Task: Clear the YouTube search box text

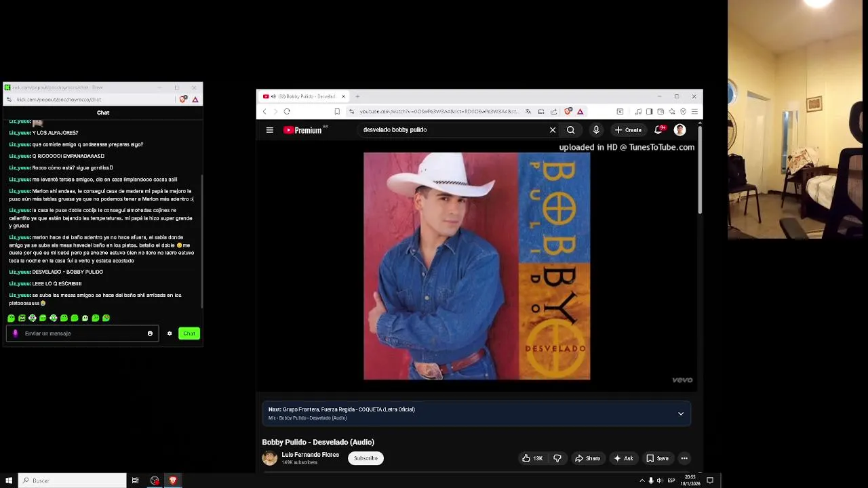Action: pyautogui.click(x=553, y=130)
